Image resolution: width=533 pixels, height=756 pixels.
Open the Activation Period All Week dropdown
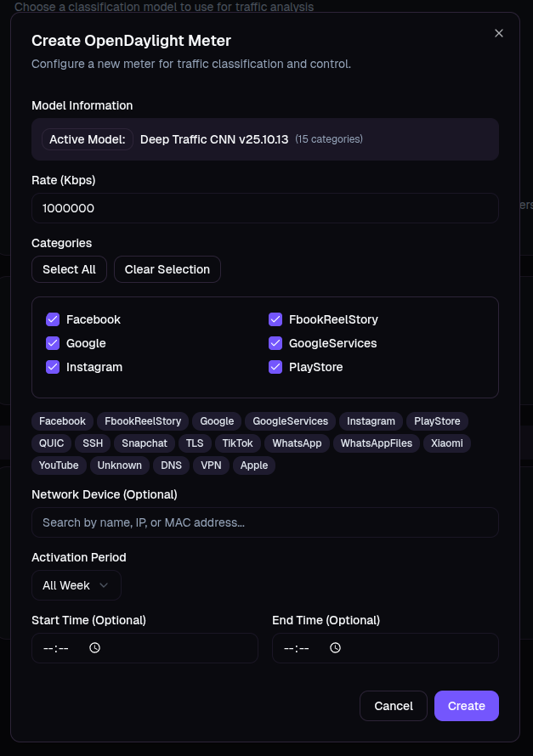(77, 585)
